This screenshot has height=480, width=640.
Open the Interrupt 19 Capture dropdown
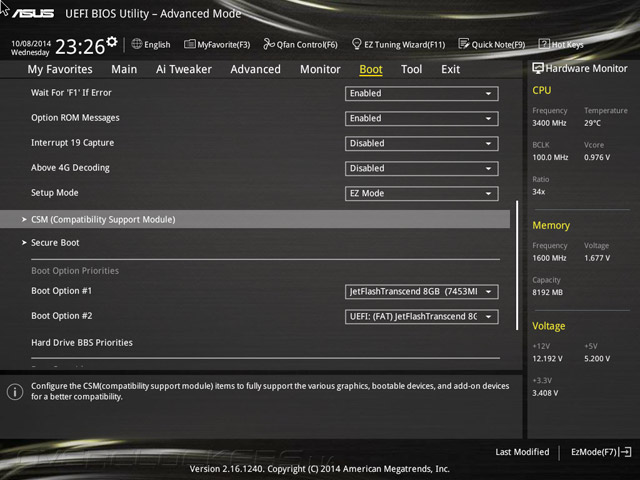(x=421, y=143)
